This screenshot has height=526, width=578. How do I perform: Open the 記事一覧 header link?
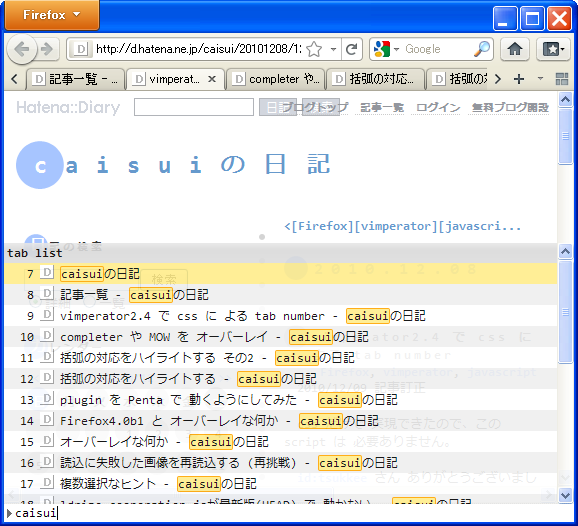pyautogui.click(x=382, y=108)
